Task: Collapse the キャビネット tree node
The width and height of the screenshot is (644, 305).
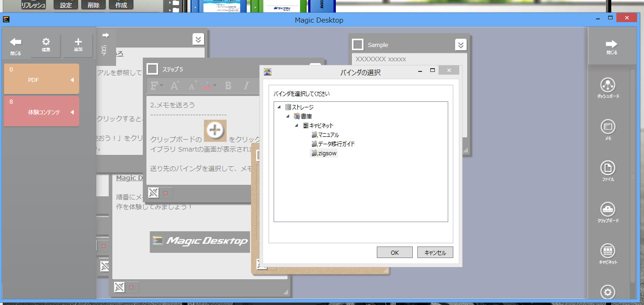Action: pyautogui.click(x=297, y=125)
